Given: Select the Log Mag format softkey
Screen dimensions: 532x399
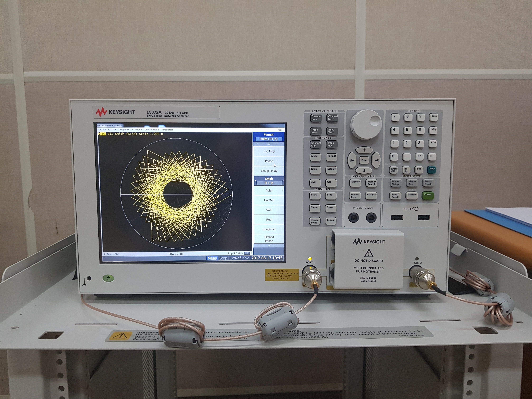Looking at the screenshot, I should pos(269,151).
